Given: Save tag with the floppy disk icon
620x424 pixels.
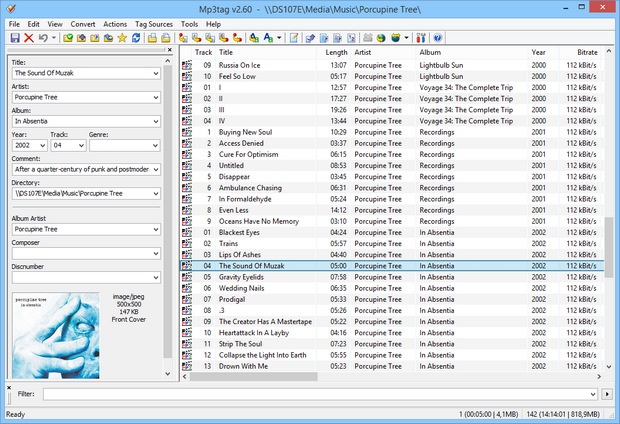Looking at the screenshot, I should [x=15, y=38].
